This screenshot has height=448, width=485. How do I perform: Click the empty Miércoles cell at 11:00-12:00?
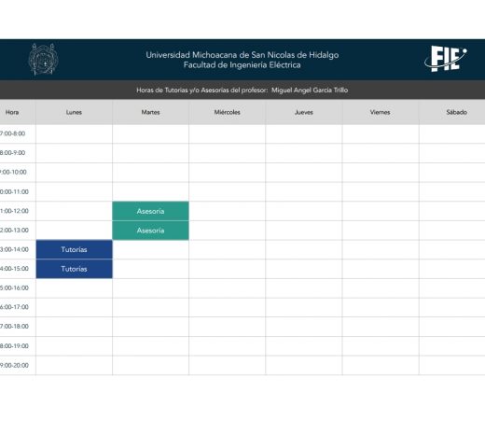tap(228, 211)
